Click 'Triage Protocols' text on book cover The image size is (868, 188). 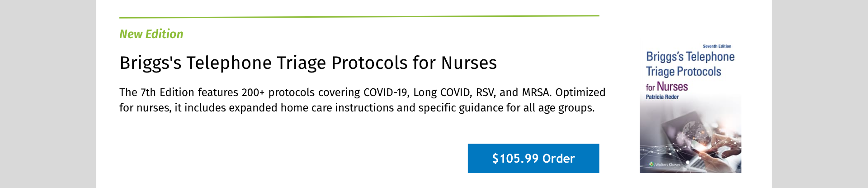pyautogui.click(x=683, y=72)
